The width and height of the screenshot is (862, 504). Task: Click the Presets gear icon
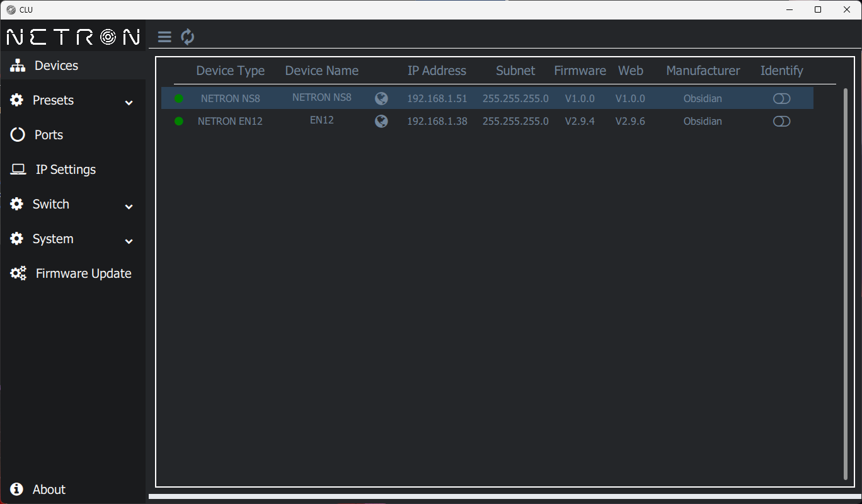[x=17, y=100]
